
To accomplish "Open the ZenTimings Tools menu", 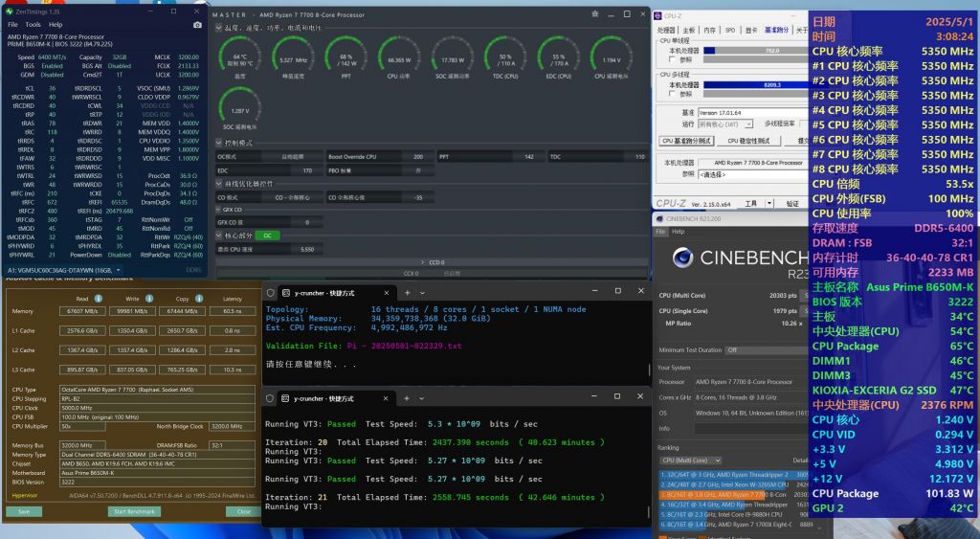I will click(x=33, y=24).
